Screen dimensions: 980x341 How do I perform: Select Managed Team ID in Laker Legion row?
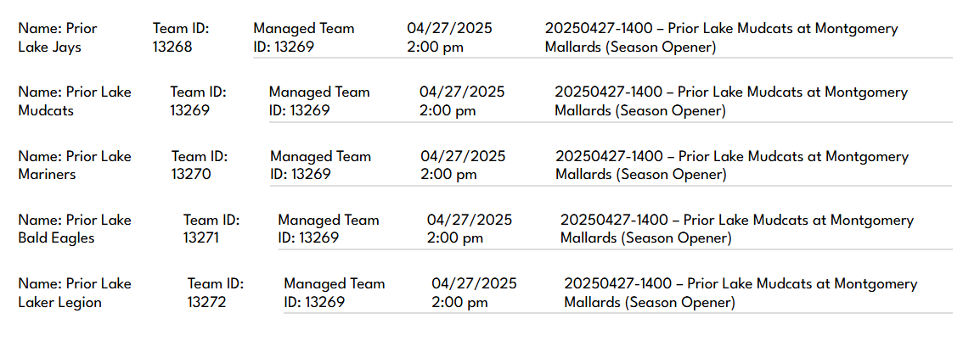point(335,293)
